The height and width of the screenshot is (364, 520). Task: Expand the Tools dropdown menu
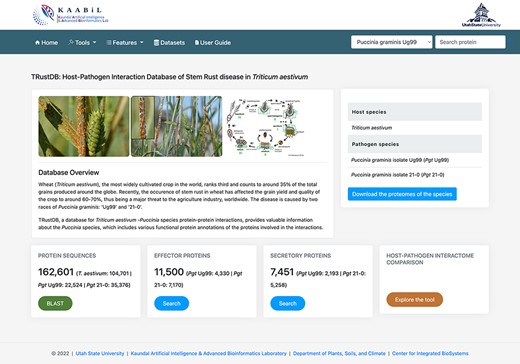click(82, 42)
